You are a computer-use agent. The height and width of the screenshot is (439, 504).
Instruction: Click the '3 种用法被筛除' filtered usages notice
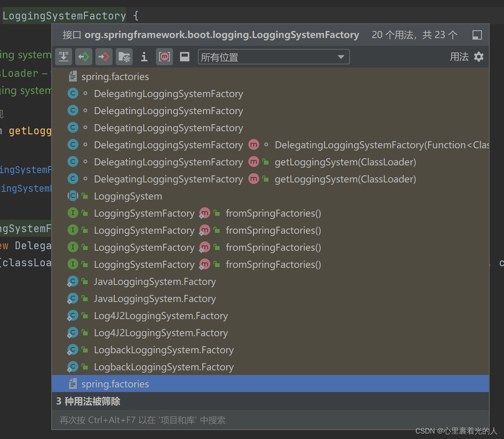click(88, 401)
